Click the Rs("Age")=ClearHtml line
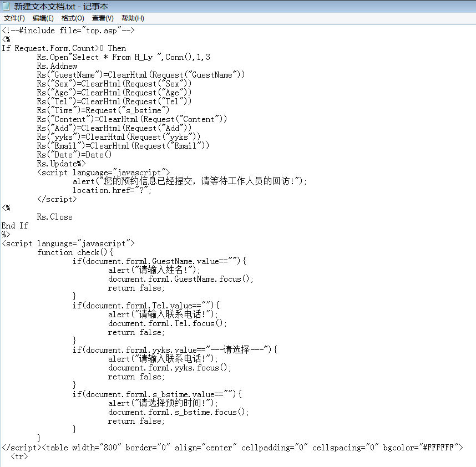Screen dimensions: 476x467 pyautogui.click(x=114, y=93)
